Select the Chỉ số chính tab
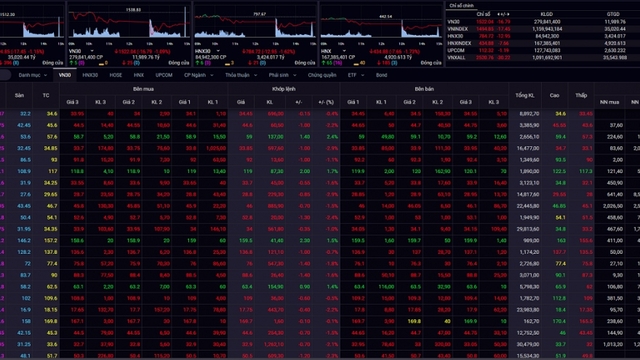Screen dimensions: 640x360 462,6
